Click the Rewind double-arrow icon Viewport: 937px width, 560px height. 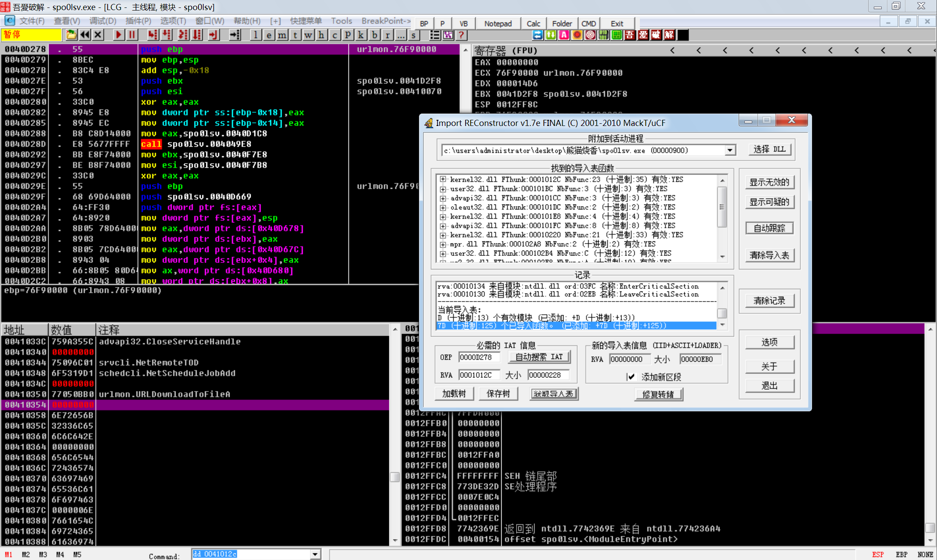pos(85,35)
